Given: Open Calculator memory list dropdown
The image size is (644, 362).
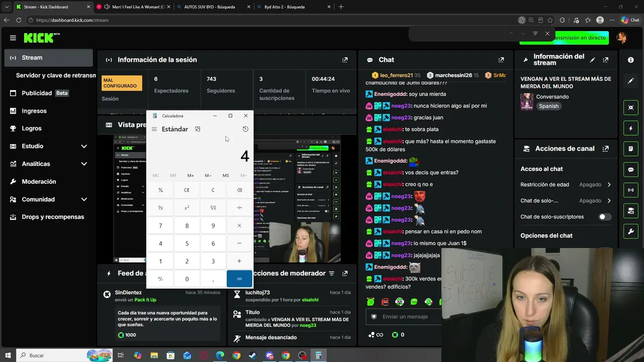Looking at the screenshot, I should [244, 175].
